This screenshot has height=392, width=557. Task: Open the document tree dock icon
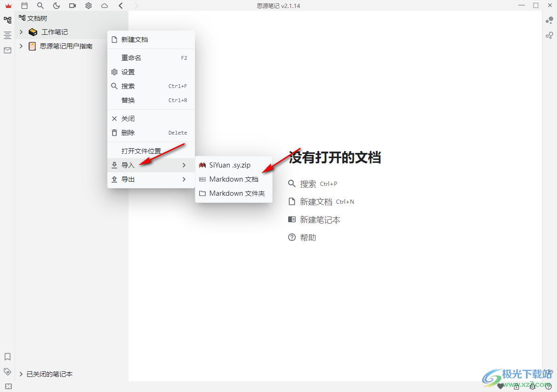[8, 20]
